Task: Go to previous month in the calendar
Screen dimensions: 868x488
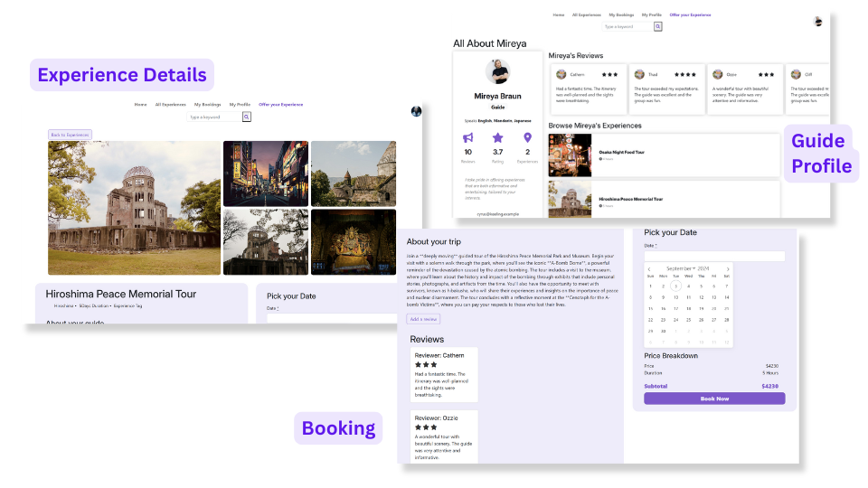Action: click(x=649, y=269)
